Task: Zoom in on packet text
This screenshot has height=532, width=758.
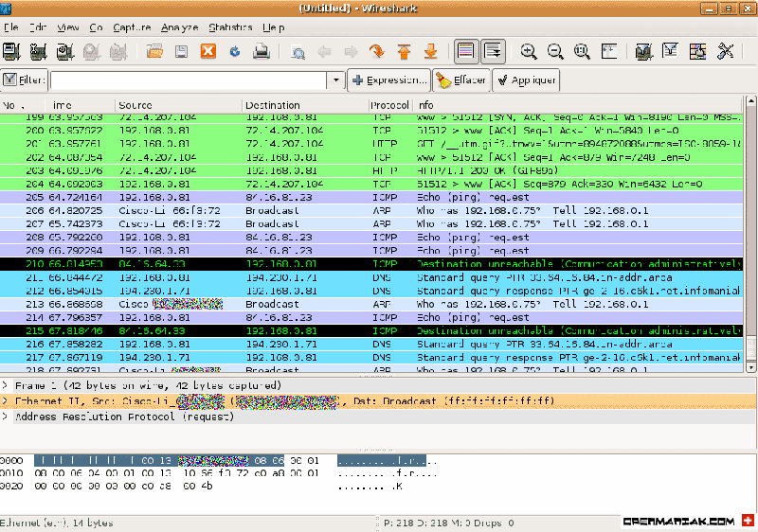Action: point(529,51)
